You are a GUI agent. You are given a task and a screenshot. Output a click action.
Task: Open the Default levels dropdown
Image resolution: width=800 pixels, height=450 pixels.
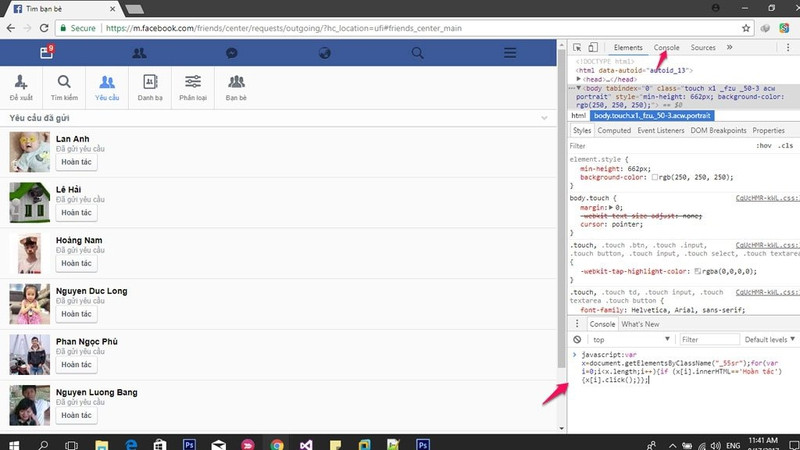(x=770, y=340)
